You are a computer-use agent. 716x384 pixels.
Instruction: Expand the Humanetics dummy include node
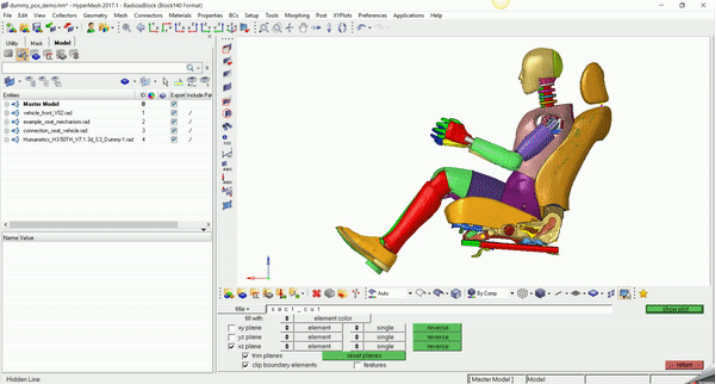(x=7, y=140)
